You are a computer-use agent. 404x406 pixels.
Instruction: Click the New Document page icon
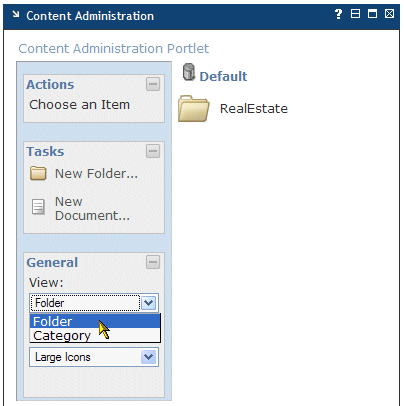coord(38,207)
